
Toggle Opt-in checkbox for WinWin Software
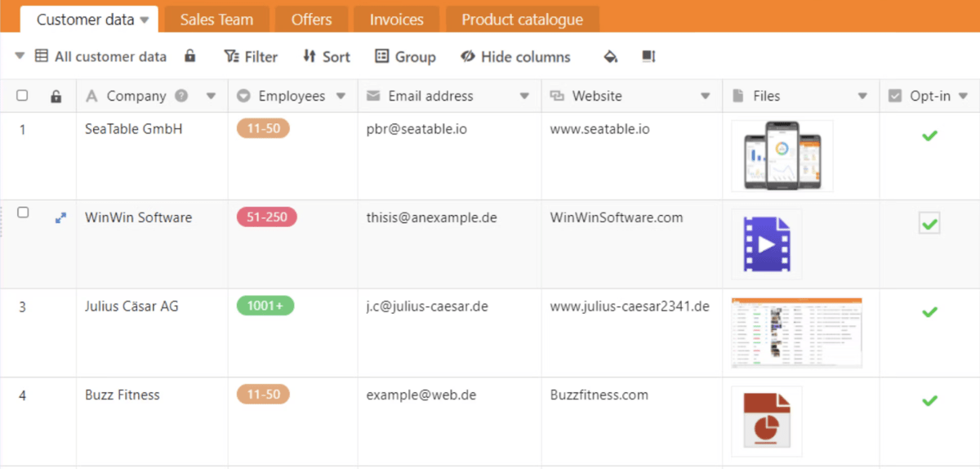click(929, 222)
